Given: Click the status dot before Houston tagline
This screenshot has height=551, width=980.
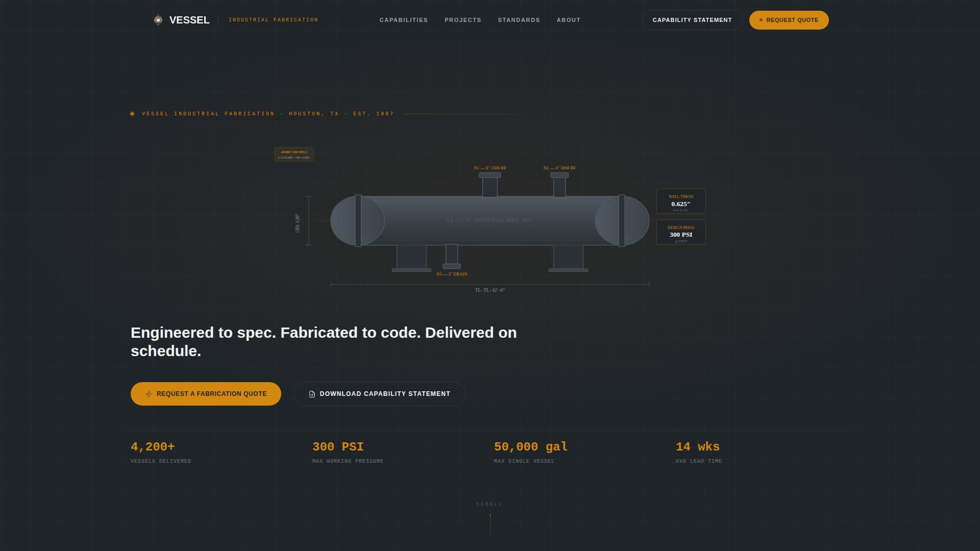Looking at the screenshot, I should click(x=133, y=113).
